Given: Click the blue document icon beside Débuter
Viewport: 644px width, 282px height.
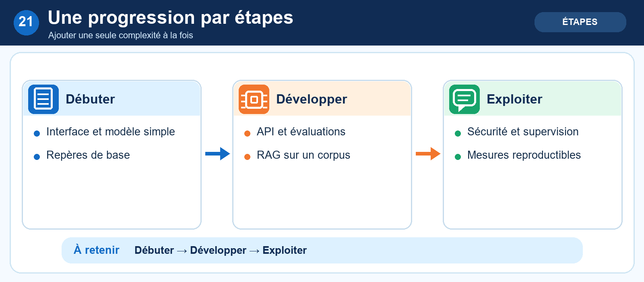Looking at the screenshot, I should tap(43, 99).
